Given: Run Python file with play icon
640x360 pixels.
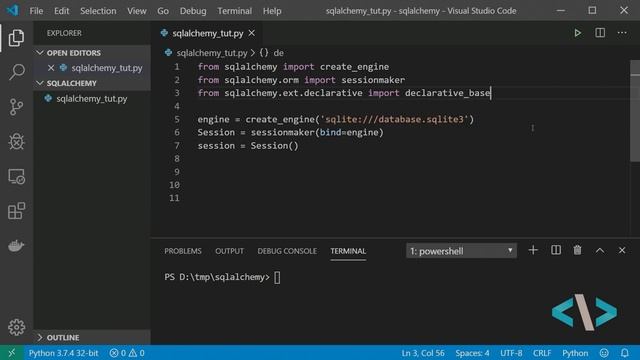Looking at the screenshot, I should tap(578, 33).
